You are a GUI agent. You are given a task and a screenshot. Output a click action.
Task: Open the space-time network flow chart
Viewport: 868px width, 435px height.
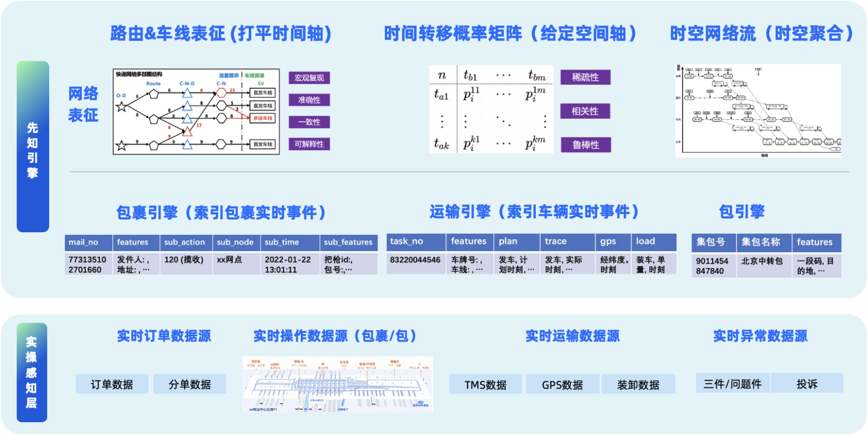pyautogui.click(x=758, y=111)
